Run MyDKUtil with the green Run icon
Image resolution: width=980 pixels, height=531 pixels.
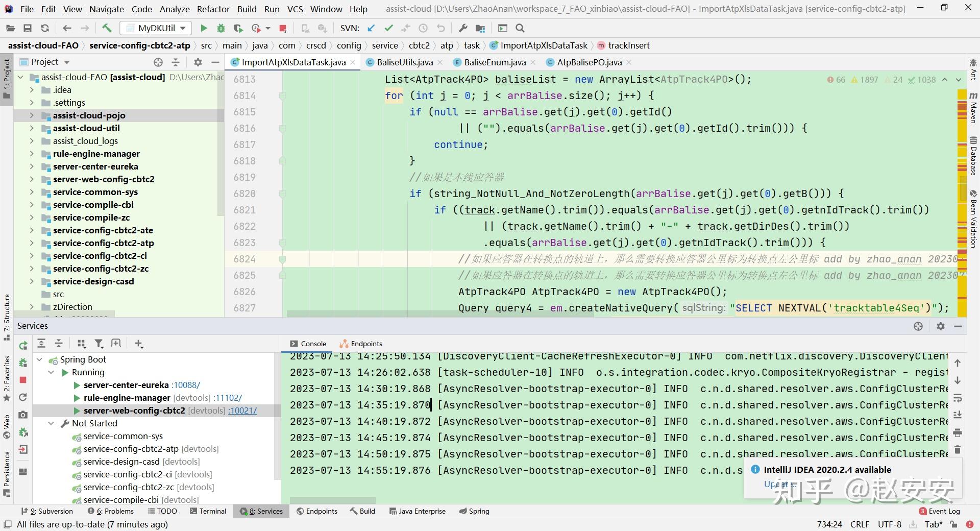tap(204, 29)
